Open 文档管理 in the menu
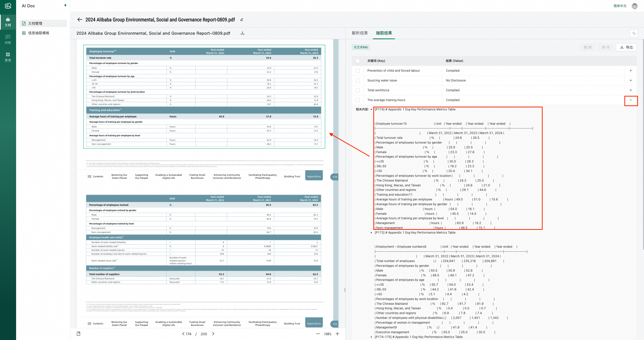644x340 pixels. 43,23
